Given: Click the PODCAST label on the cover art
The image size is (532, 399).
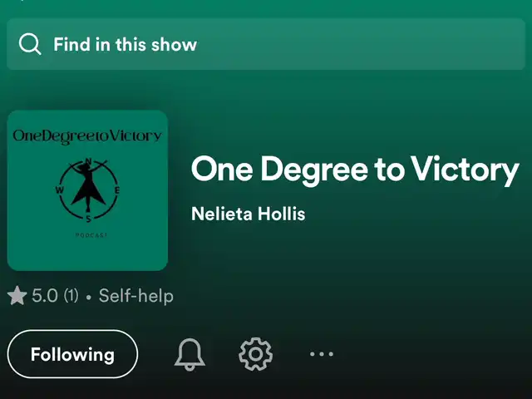Looking at the screenshot, I should pos(91,234).
